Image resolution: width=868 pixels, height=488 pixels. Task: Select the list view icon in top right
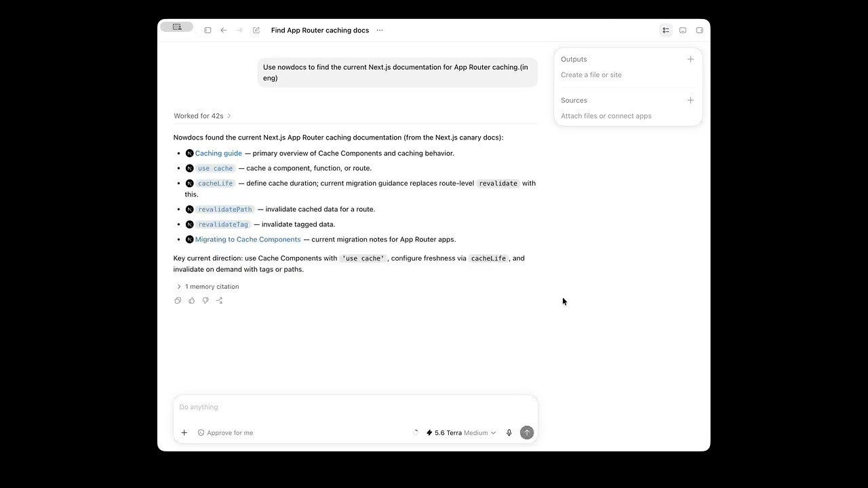coord(666,30)
